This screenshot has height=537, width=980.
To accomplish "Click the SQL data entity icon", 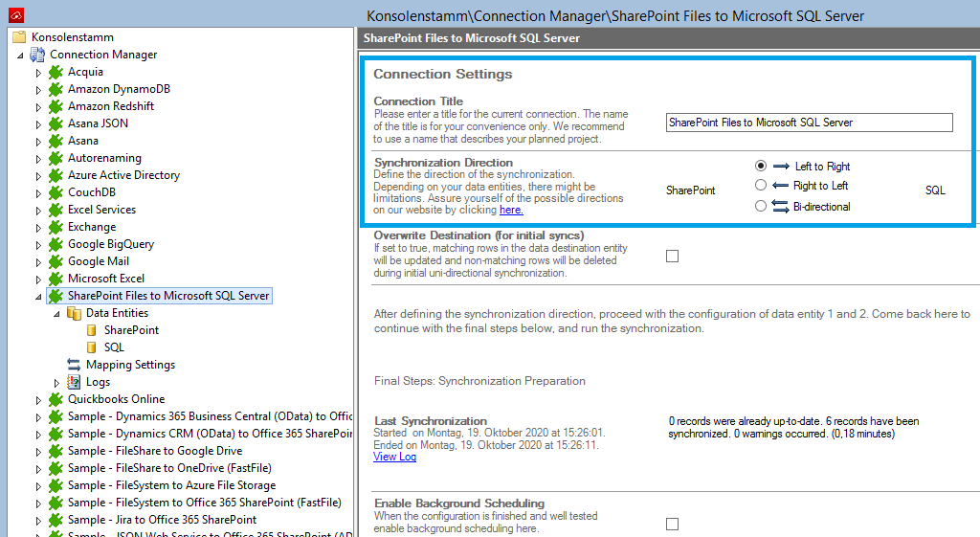I will pos(92,347).
